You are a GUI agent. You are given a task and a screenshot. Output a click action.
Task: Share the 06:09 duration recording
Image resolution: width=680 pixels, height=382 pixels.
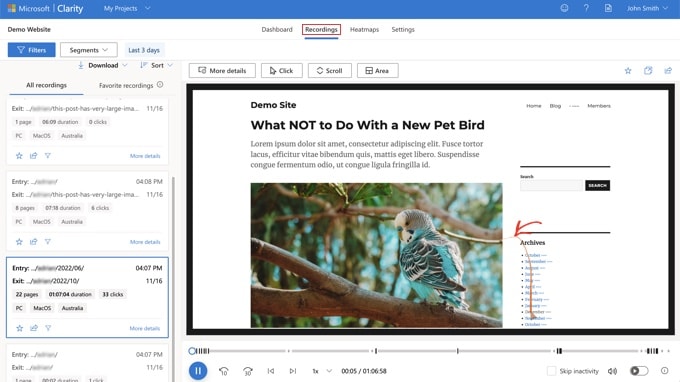point(33,156)
